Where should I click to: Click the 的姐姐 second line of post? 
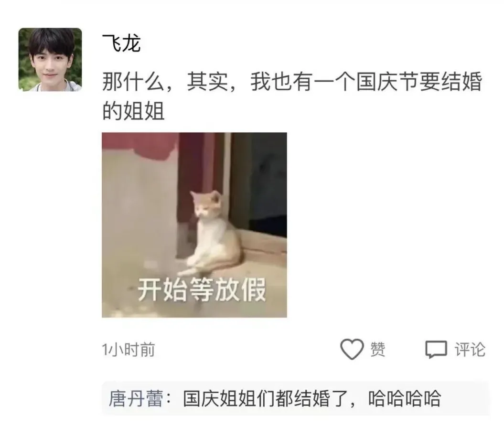pos(133,111)
